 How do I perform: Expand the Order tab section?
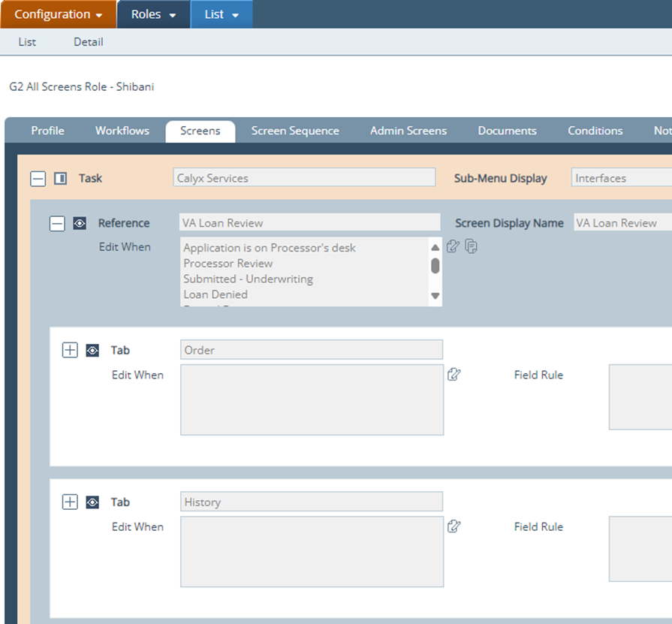(x=70, y=350)
